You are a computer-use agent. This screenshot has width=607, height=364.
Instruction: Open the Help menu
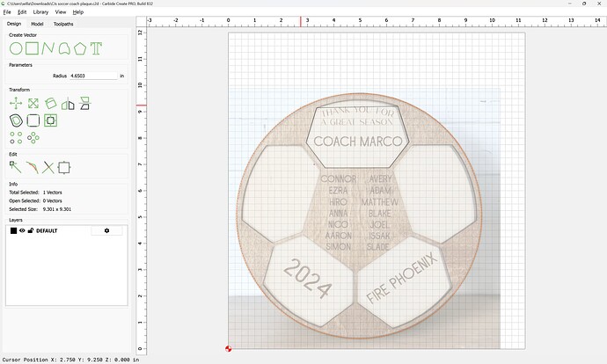[x=78, y=12]
